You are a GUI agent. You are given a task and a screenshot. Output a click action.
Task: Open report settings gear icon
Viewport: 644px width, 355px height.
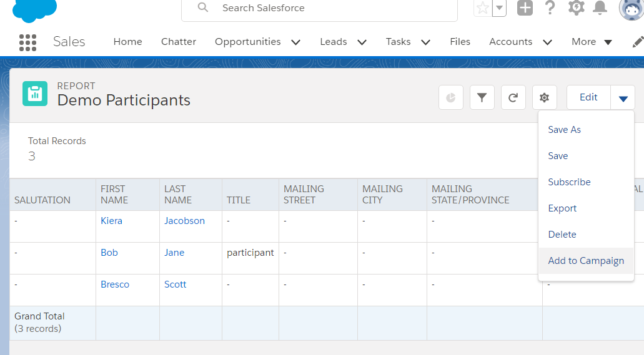pos(544,97)
